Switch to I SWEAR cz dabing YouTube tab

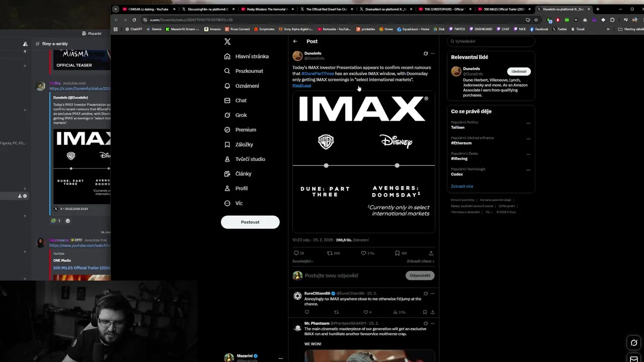tap(149, 9)
